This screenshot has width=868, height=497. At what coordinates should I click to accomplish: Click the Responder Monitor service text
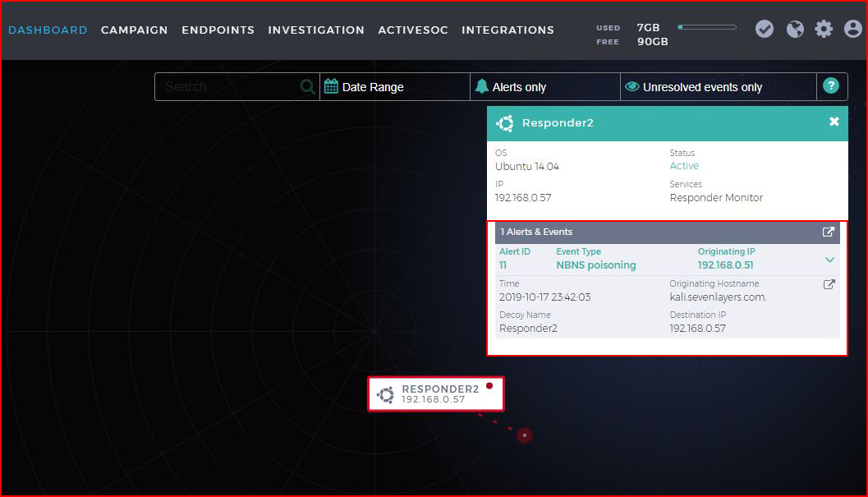[716, 197]
